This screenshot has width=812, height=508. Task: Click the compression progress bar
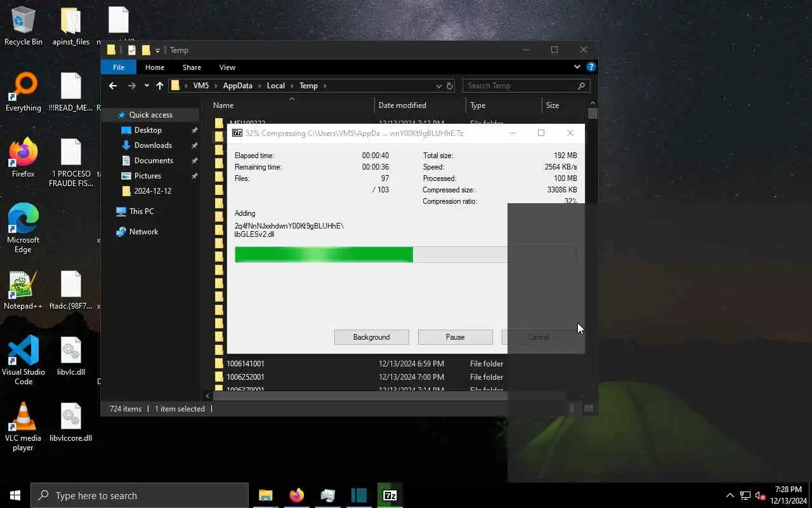click(405, 255)
